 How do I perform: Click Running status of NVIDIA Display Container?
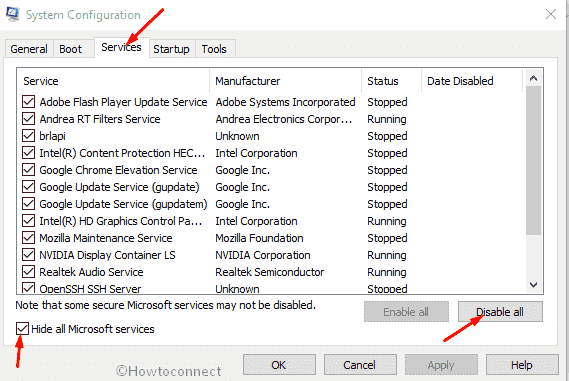pos(386,255)
